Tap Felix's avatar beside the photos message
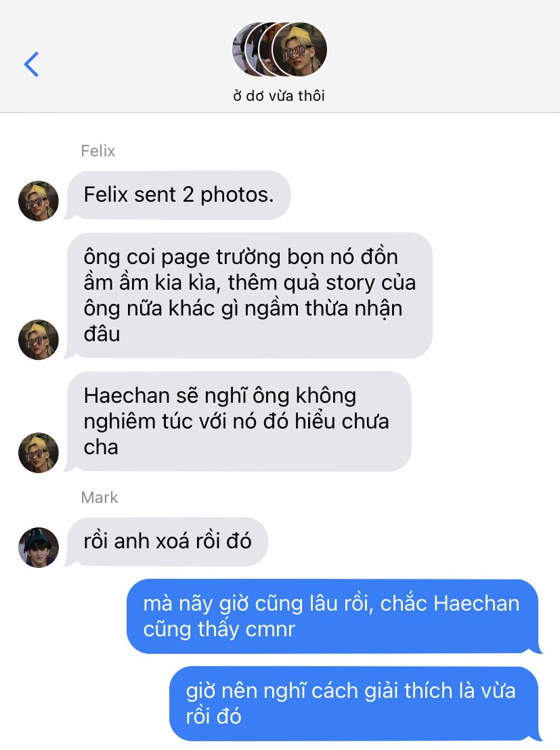The image size is (560, 750). tap(39, 200)
